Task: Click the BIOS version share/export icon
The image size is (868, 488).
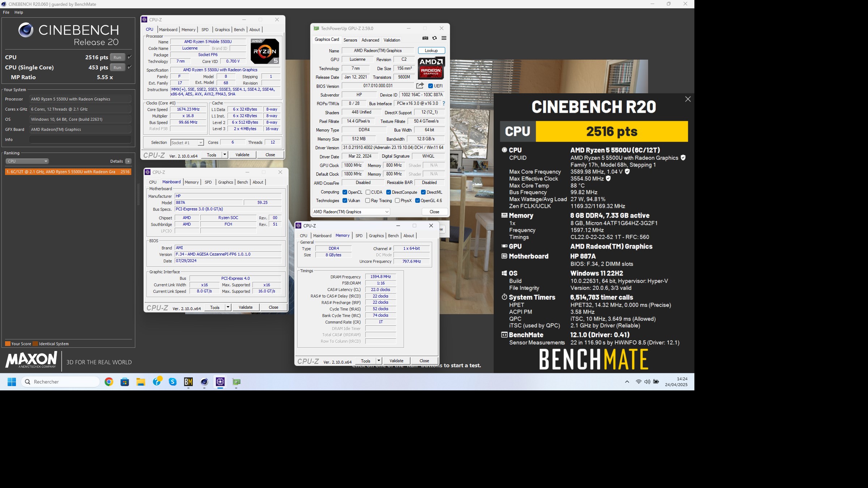Action: [420, 86]
